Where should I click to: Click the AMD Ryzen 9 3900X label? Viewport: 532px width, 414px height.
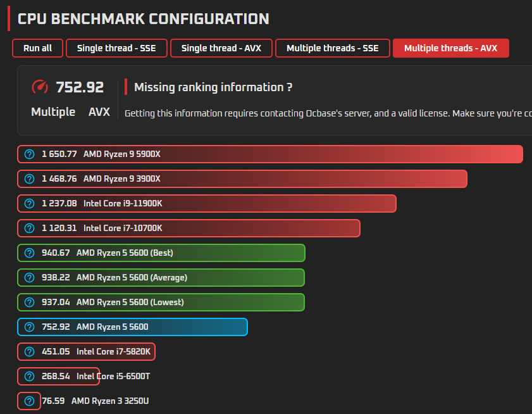pos(122,179)
